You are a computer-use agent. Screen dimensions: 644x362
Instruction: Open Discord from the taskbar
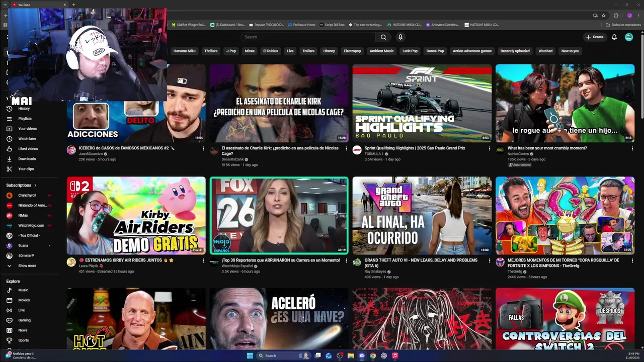click(x=362, y=355)
